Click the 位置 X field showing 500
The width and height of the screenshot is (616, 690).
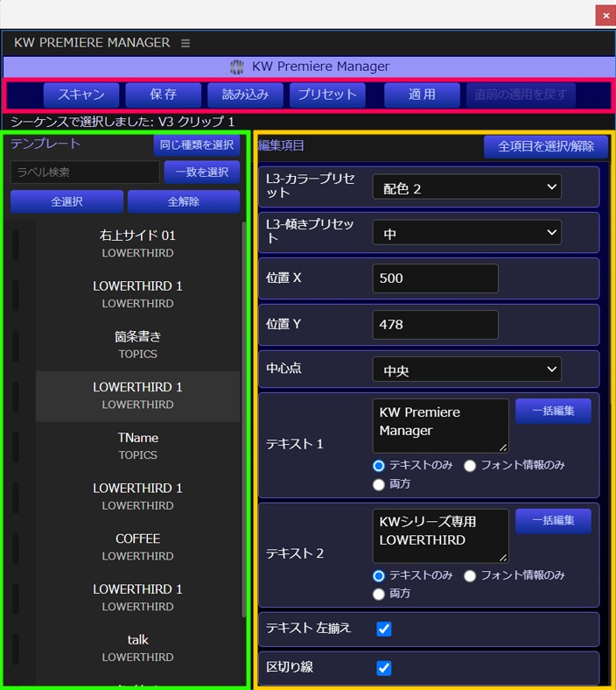[435, 278]
